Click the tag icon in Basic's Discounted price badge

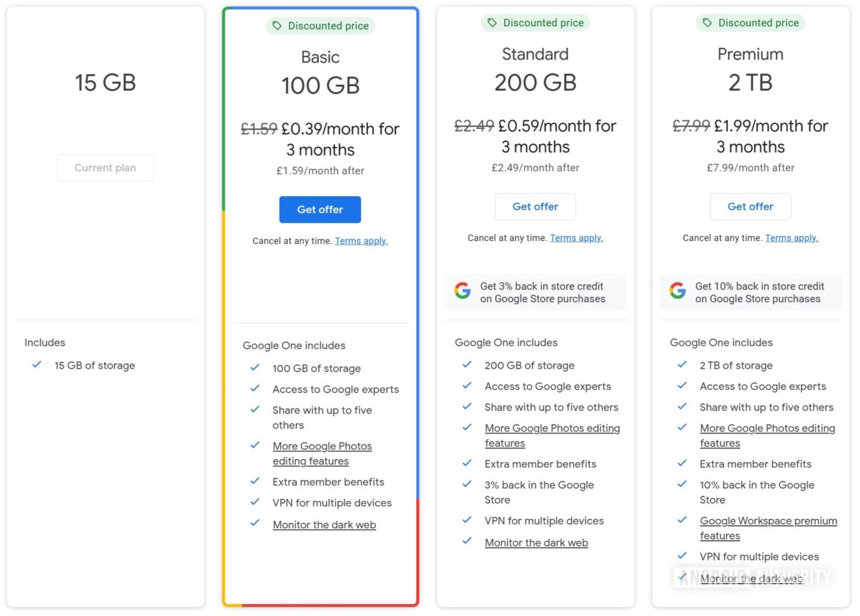click(x=277, y=26)
